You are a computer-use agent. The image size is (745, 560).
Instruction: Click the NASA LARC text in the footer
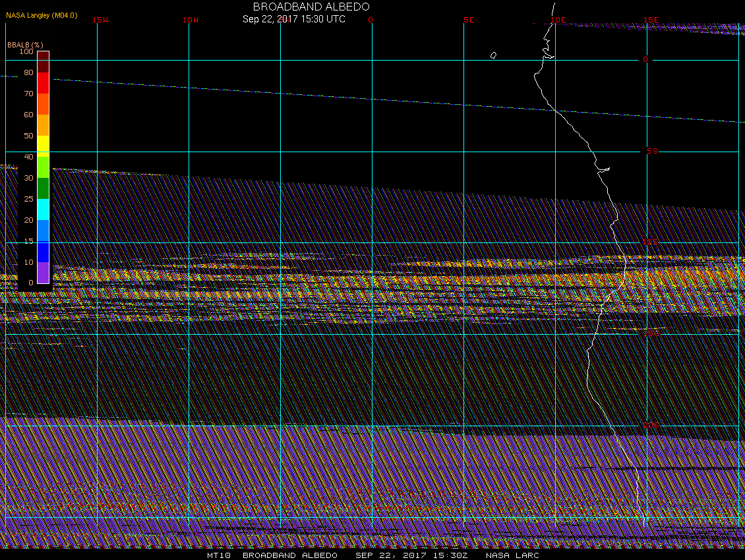tap(512, 555)
